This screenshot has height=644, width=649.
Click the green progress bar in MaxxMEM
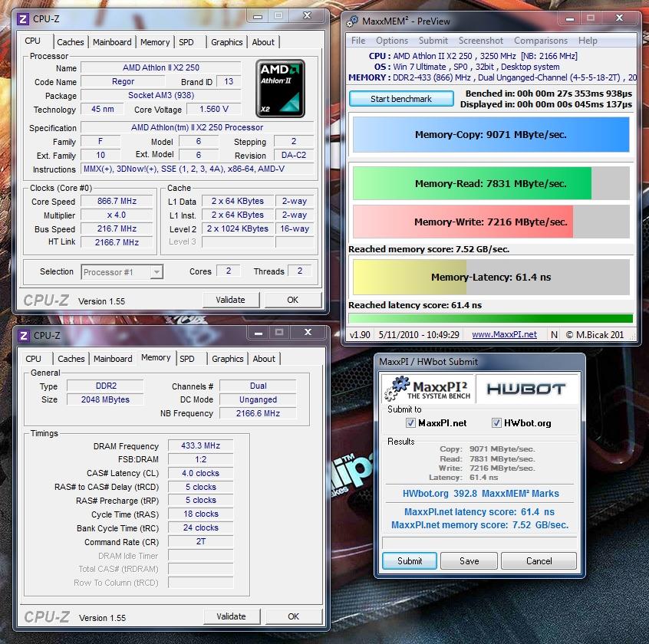[x=490, y=318]
